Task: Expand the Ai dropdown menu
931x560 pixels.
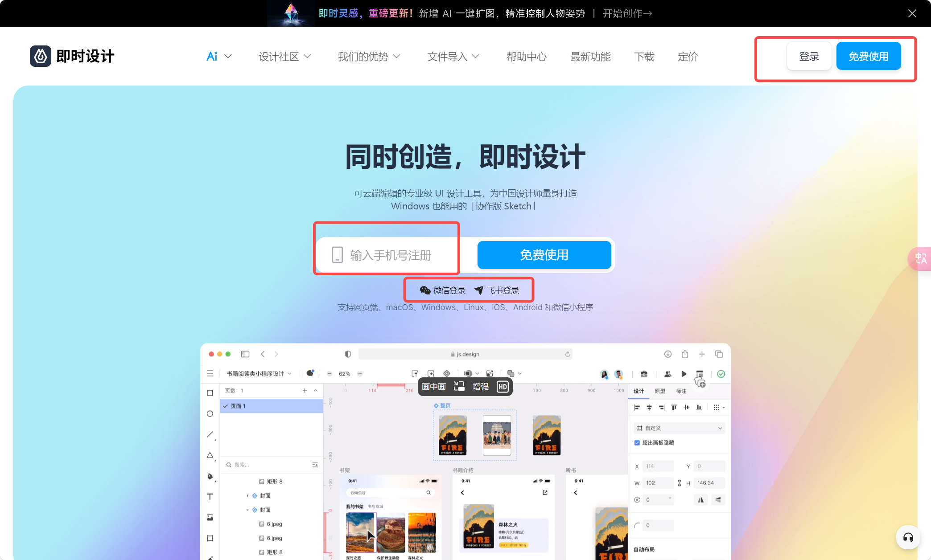Action: point(217,57)
